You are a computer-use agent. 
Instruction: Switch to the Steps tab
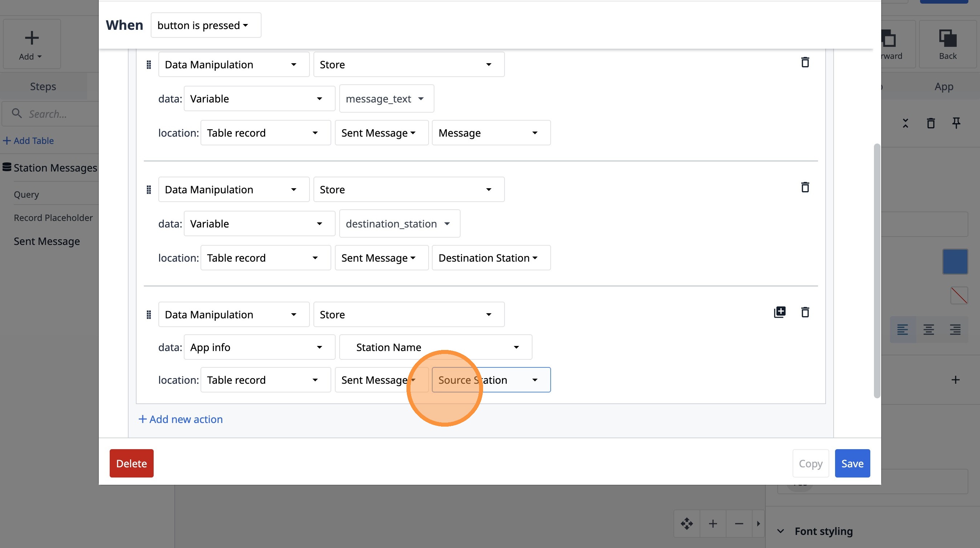coord(43,87)
